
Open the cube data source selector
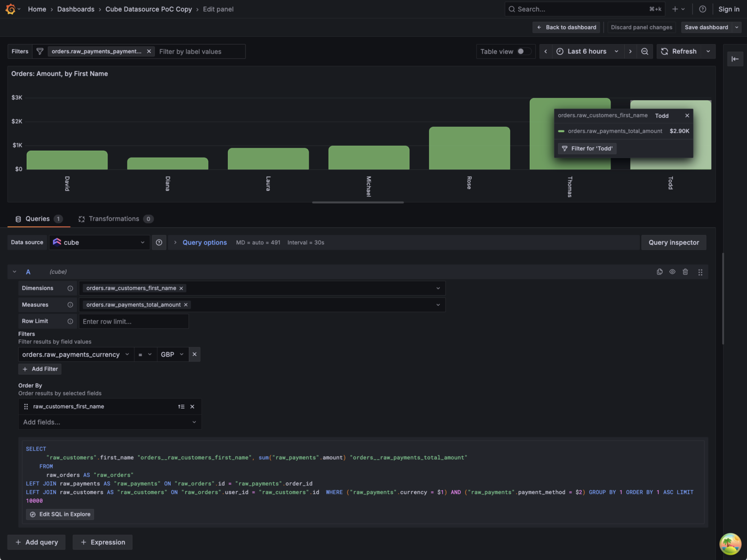point(100,243)
